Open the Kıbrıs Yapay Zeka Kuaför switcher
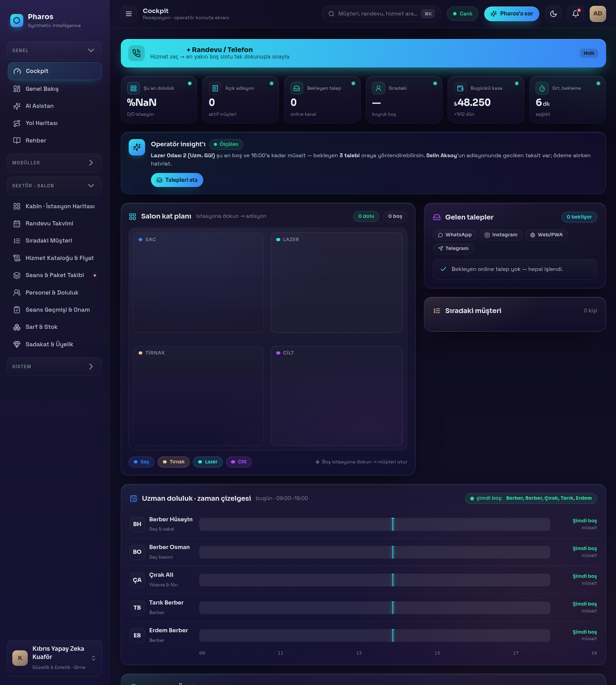The width and height of the screenshot is (616, 685). pyautogui.click(x=54, y=658)
